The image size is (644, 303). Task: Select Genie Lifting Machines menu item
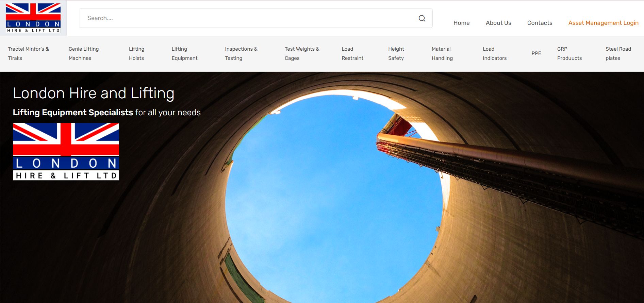click(x=84, y=53)
